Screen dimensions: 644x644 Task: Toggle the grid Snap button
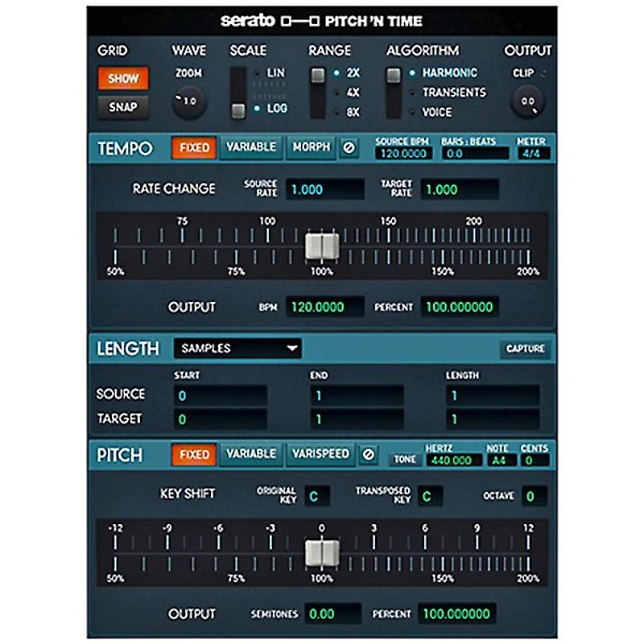[123, 107]
